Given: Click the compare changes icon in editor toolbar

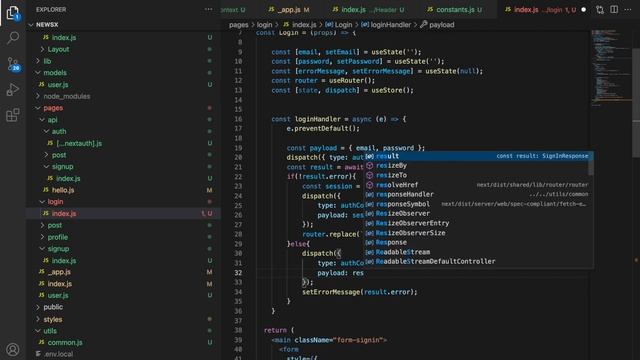Looking at the screenshot, I should pyautogui.click(x=600, y=9).
